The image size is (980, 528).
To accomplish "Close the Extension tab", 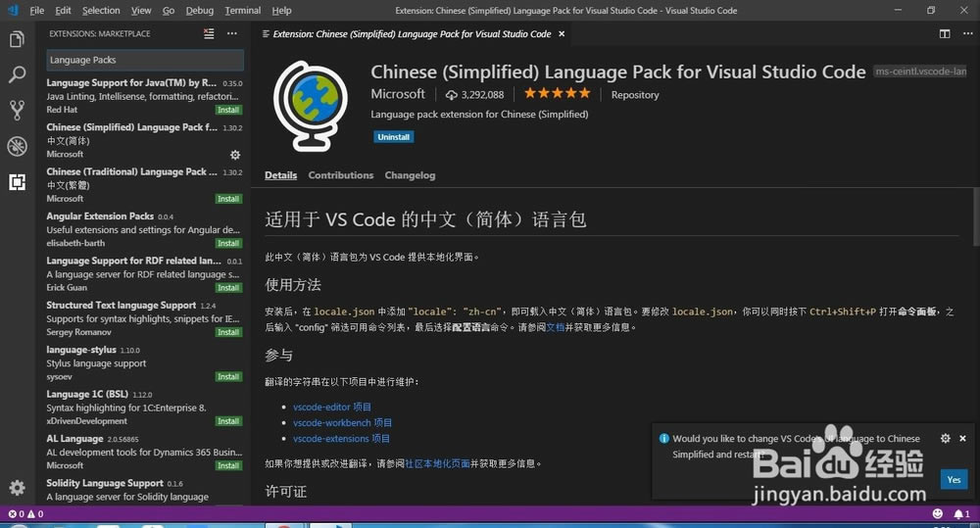I will [x=562, y=33].
